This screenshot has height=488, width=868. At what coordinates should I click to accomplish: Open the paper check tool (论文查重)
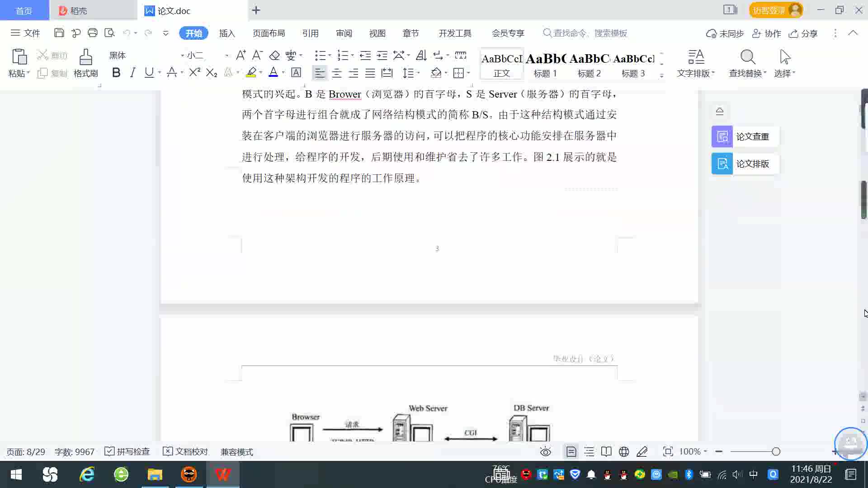pyautogui.click(x=745, y=136)
